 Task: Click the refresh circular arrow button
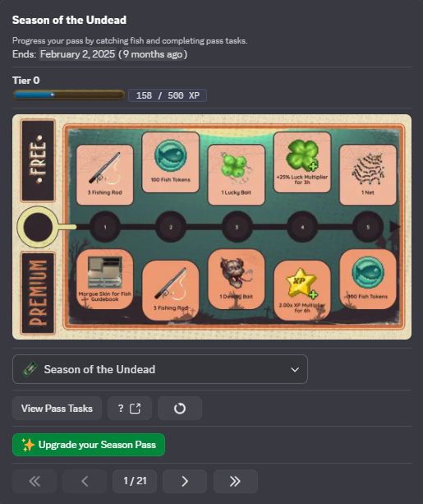(180, 408)
